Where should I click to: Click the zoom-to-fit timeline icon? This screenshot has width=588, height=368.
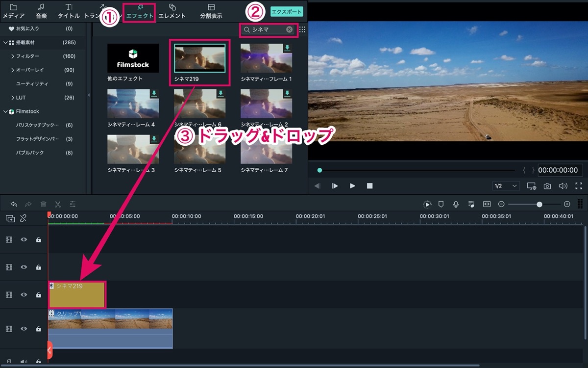tap(487, 204)
